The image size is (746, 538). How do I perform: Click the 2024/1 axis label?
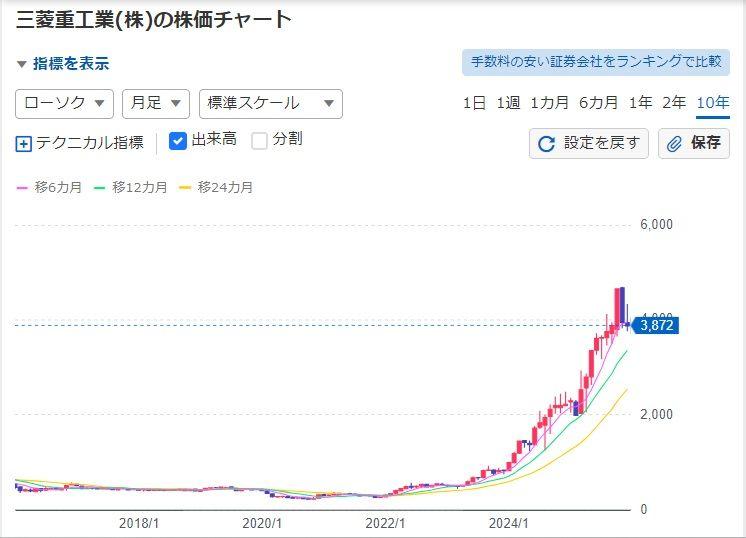coord(509,523)
